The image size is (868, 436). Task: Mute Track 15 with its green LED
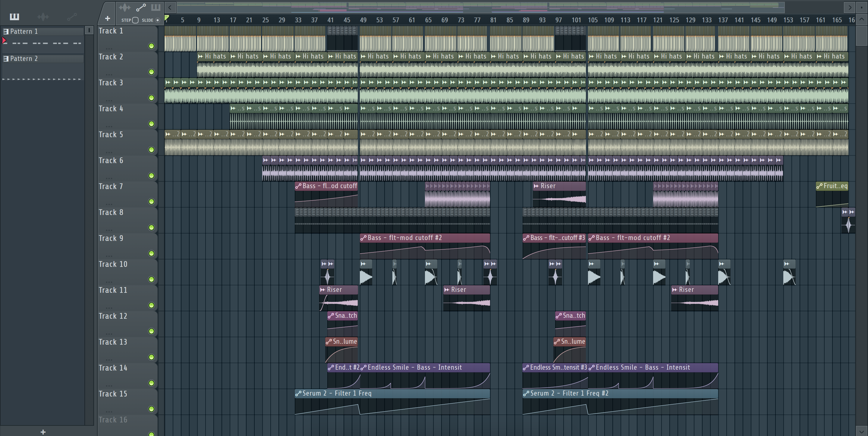[x=152, y=409]
